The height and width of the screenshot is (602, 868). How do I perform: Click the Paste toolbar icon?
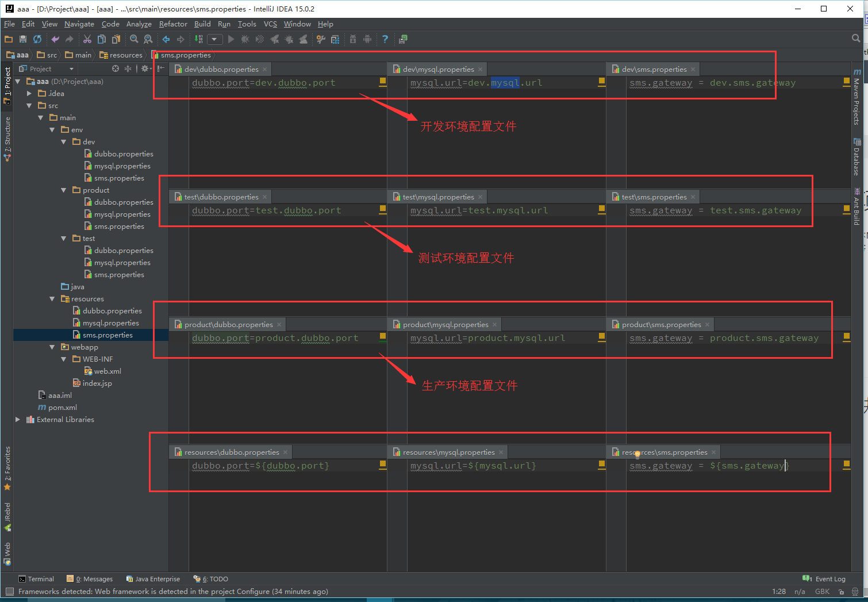pos(116,39)
